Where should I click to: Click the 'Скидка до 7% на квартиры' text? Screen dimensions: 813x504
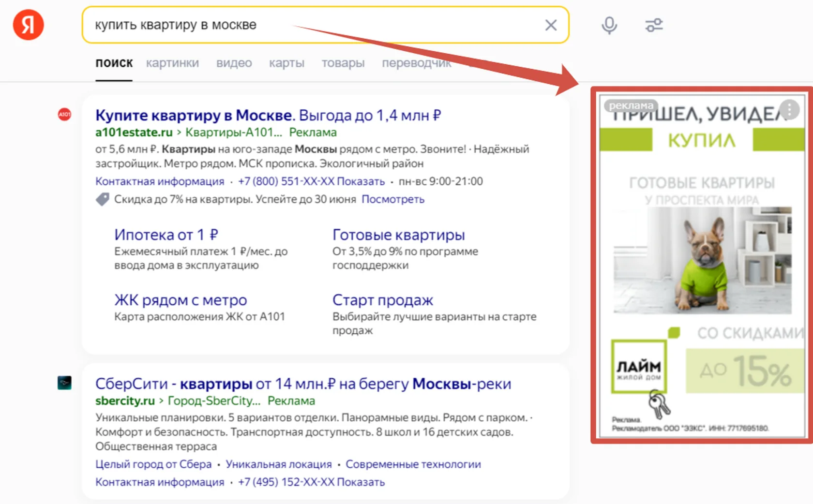click(x=235, y=199)
